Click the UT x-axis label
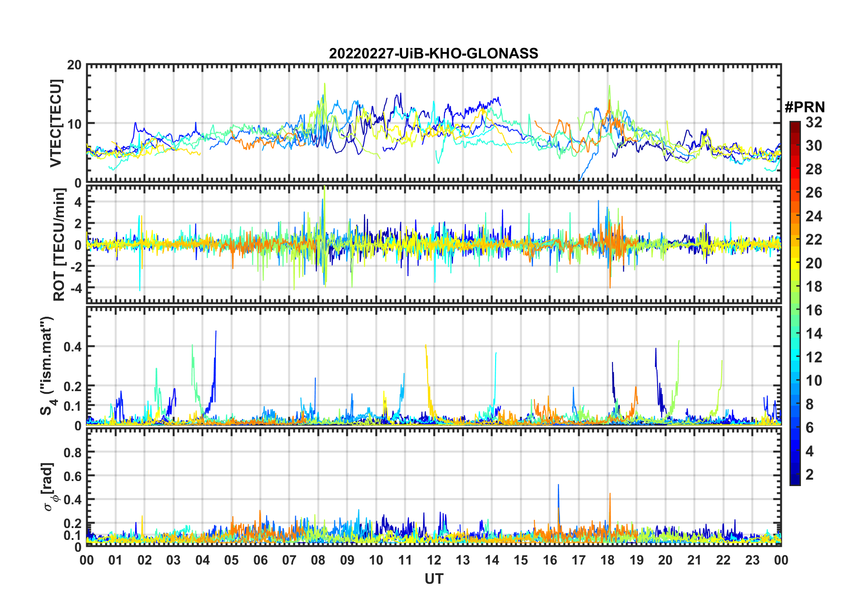The image size is (868, 607). pyautogui.click(x=434, y=579)
